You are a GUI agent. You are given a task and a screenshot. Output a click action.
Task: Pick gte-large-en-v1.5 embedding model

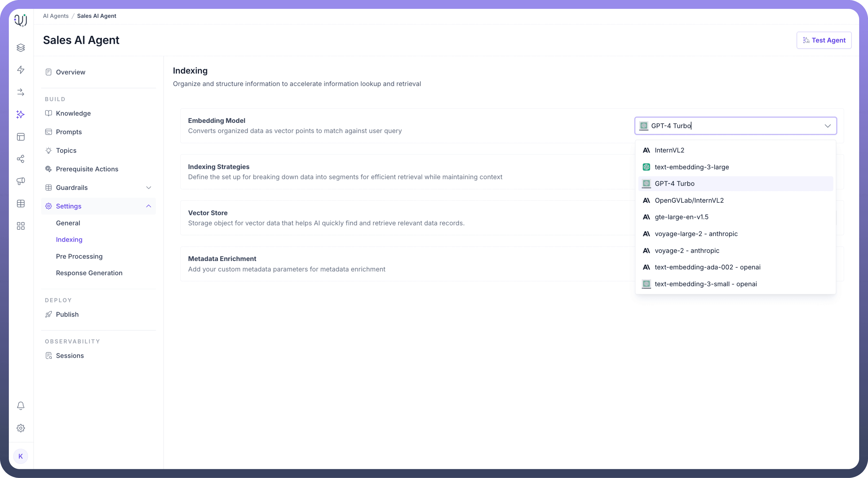pos(681,217)
